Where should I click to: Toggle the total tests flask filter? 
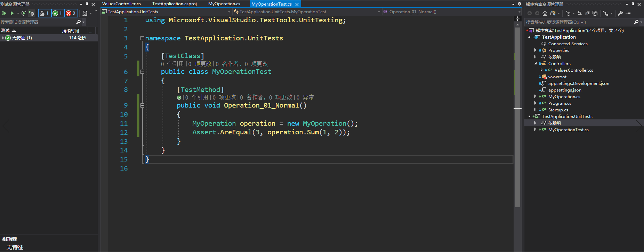45,13
